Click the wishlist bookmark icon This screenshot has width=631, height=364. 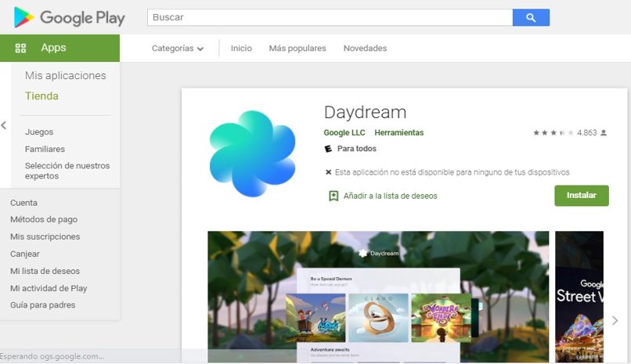(x=334, y=196)
